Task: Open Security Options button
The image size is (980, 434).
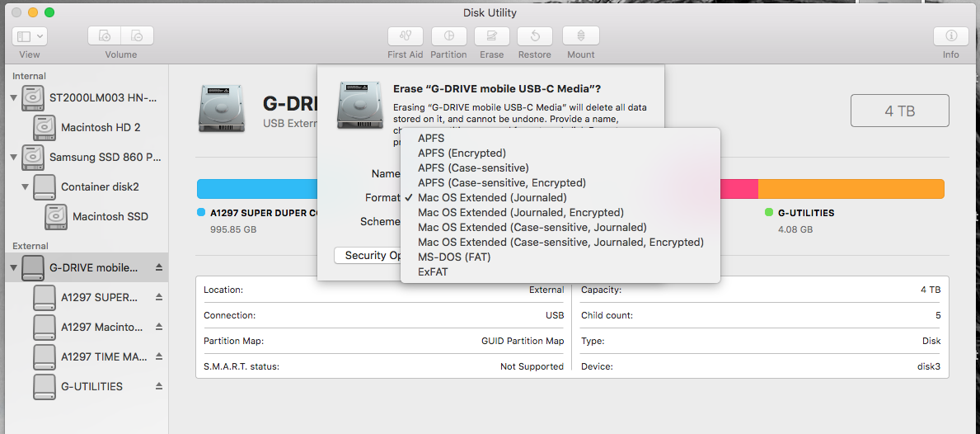Action: pos(368,255)
